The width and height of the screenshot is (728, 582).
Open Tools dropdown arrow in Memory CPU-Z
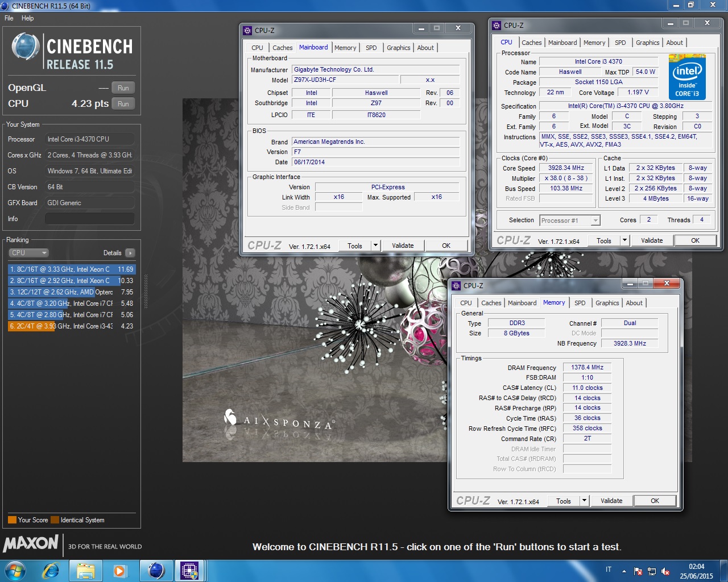[x=584, y=501]
